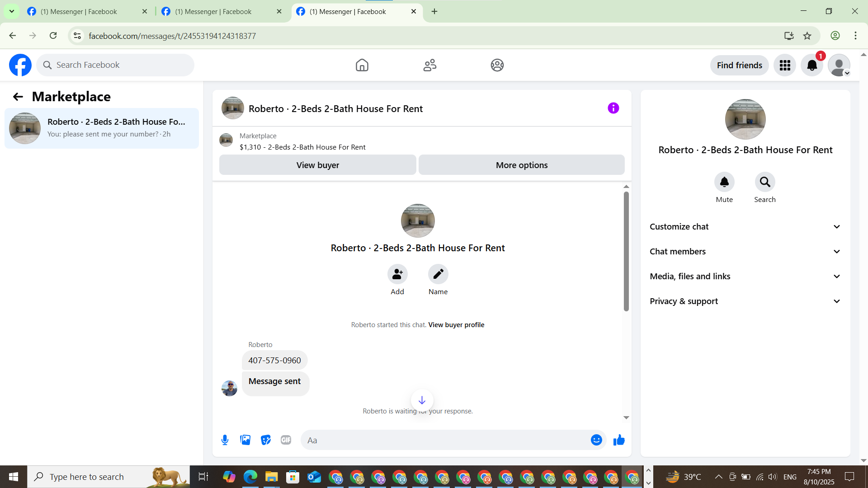Expand Customize chat section
The image size is (868, 488).
pos(745,227)
